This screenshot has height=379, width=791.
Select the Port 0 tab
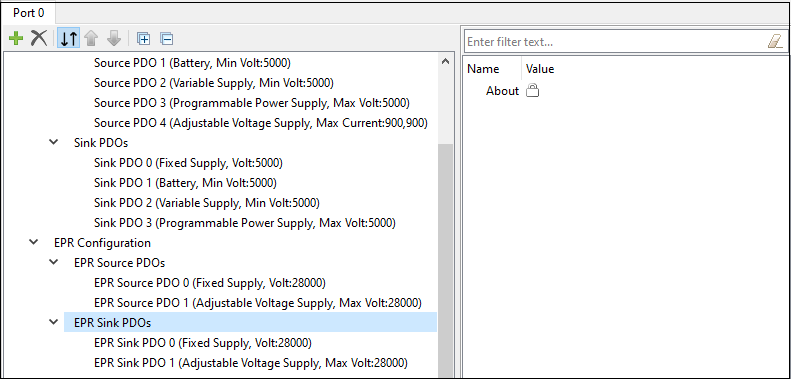tap(29, 13)
